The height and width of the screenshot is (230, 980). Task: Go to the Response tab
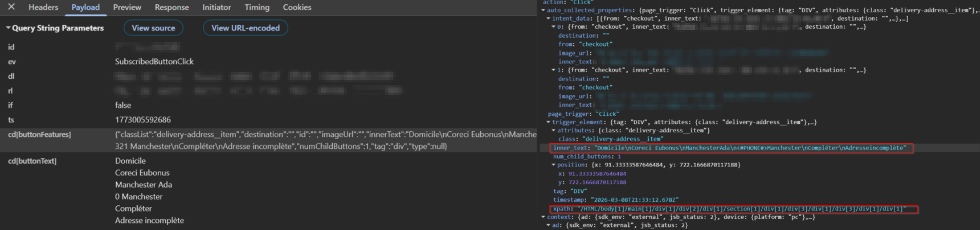[172, 7]
